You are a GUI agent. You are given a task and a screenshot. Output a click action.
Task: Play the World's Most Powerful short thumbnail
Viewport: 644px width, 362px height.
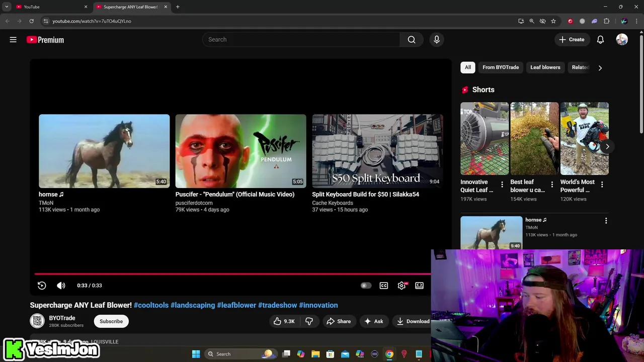pyautogui.click(x=585, y=139)
